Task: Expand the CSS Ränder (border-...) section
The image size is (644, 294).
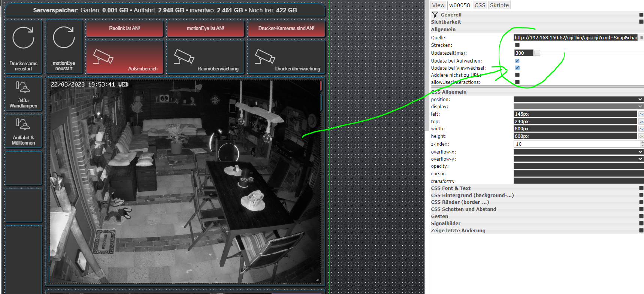Action: click(x=460, y=202)
